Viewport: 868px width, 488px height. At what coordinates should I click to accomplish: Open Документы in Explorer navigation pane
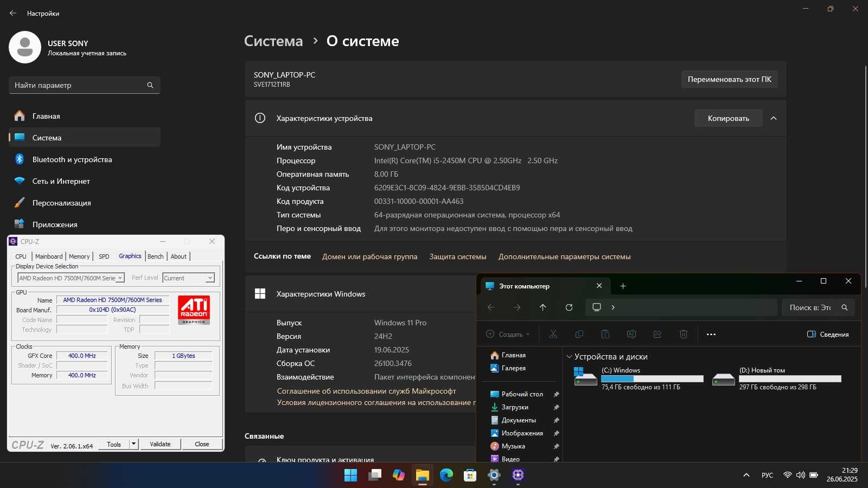coord(518,420)
